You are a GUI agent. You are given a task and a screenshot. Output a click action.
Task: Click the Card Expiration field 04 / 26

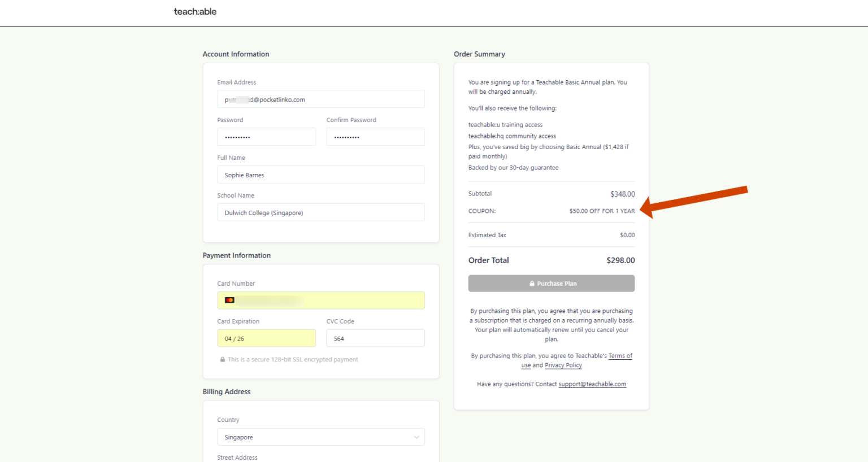(x=267, y=338)
